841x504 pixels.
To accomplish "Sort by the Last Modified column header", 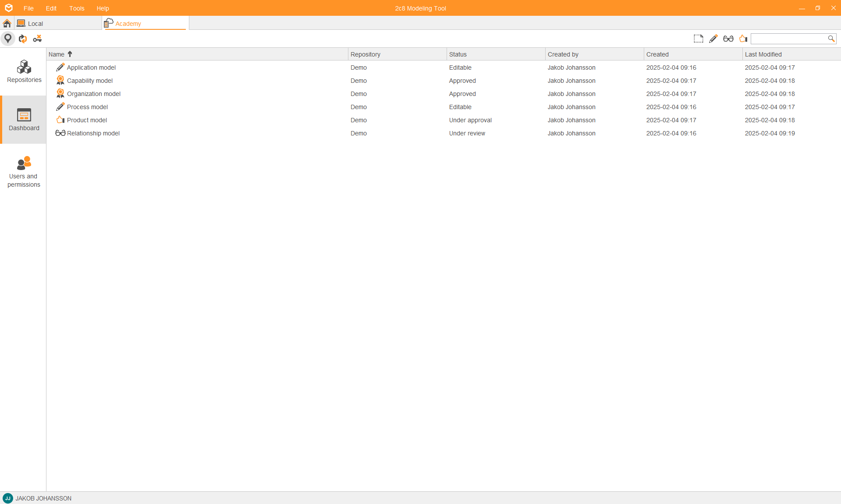I will [x=791, y=54].
